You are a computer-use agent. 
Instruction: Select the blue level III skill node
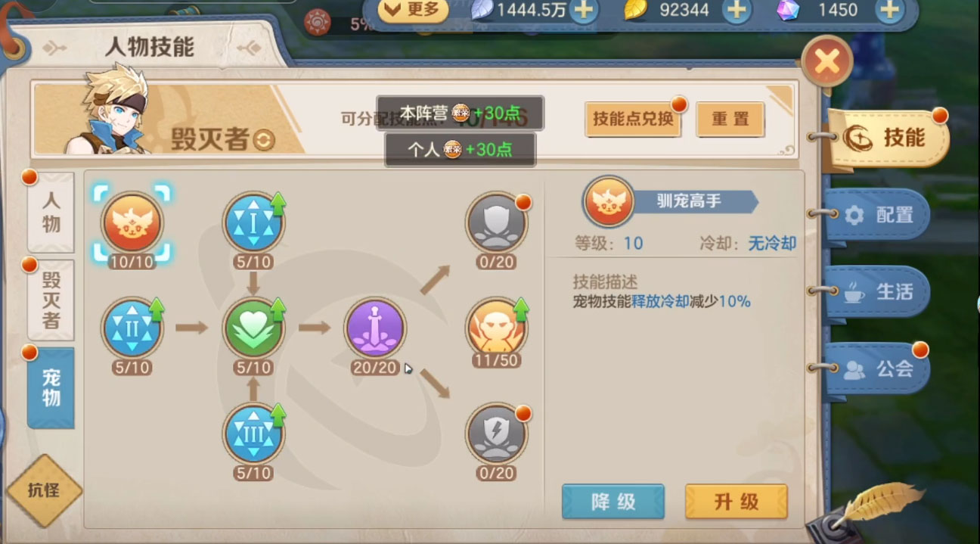253,433
